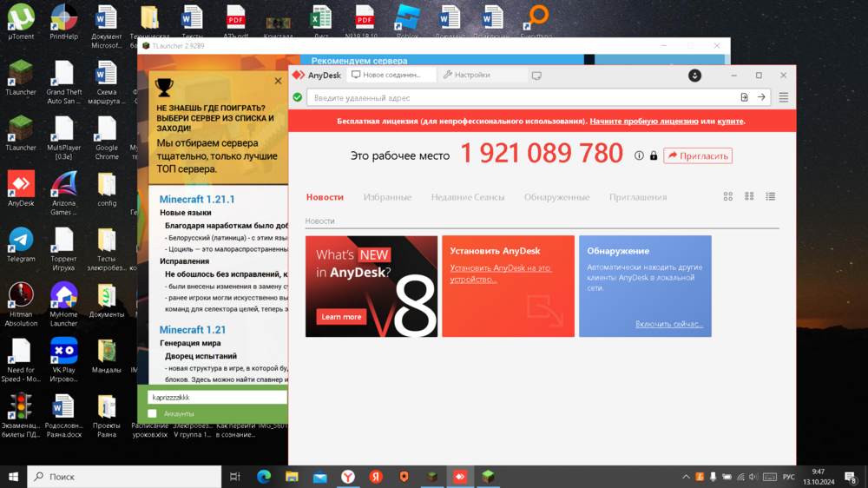
Task: Switch AnyDesk news to large tiles view
Action: [728, 196]
